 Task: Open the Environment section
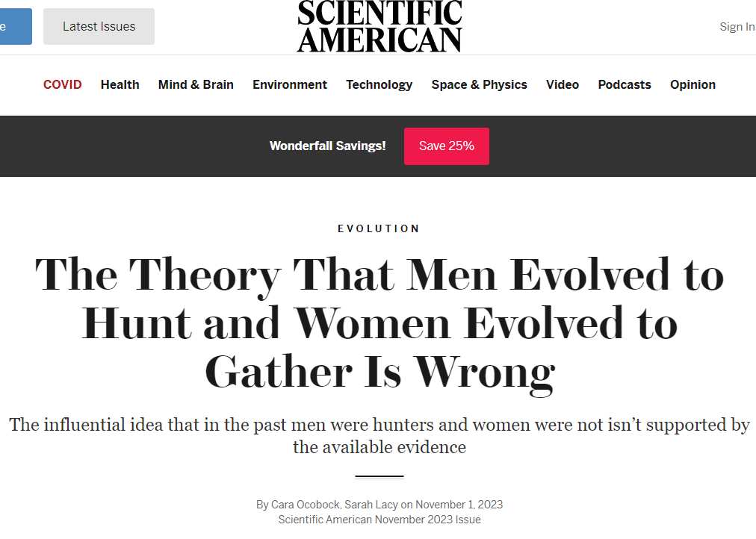tap(290, 85)
